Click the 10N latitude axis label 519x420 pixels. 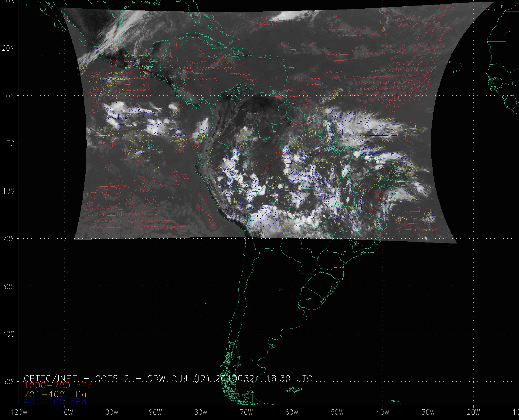tap(8, 96)
